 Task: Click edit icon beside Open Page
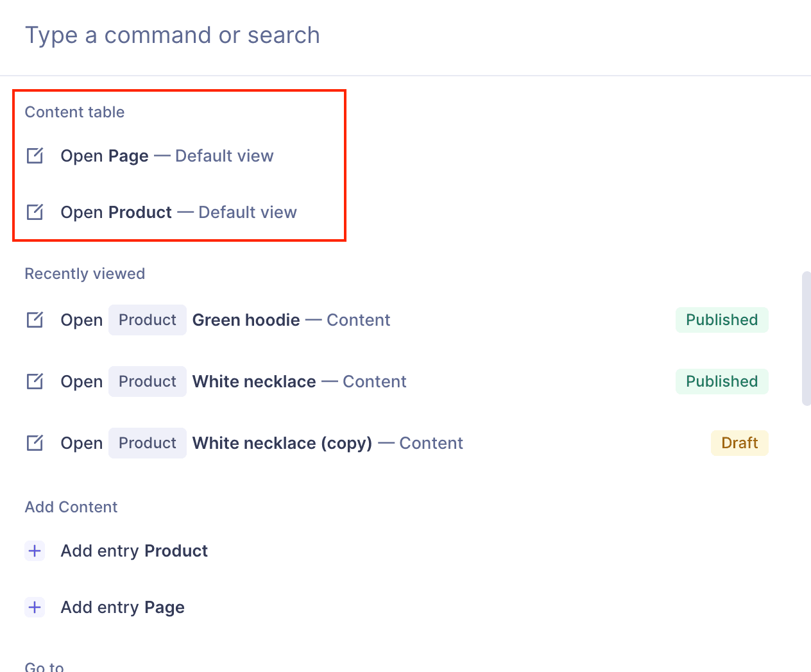tap(35, 156)
